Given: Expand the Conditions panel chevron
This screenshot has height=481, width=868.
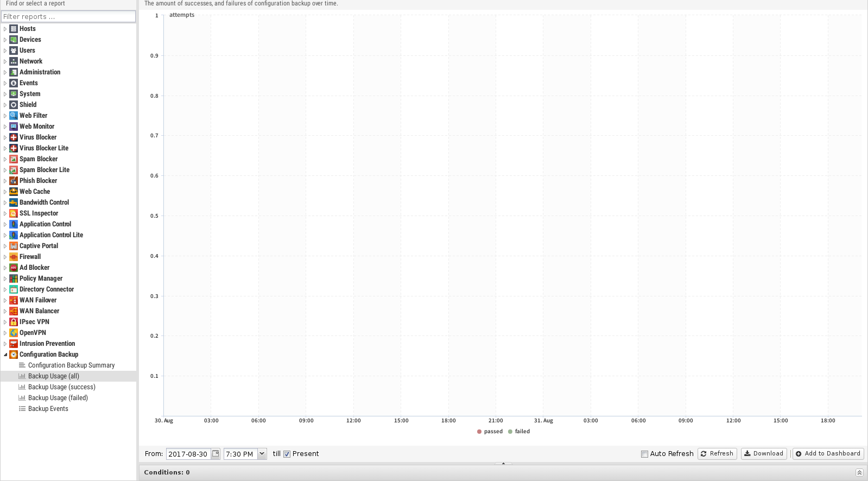Looking at the screenshot, I should pyautogui.click(x=859, y=473).
